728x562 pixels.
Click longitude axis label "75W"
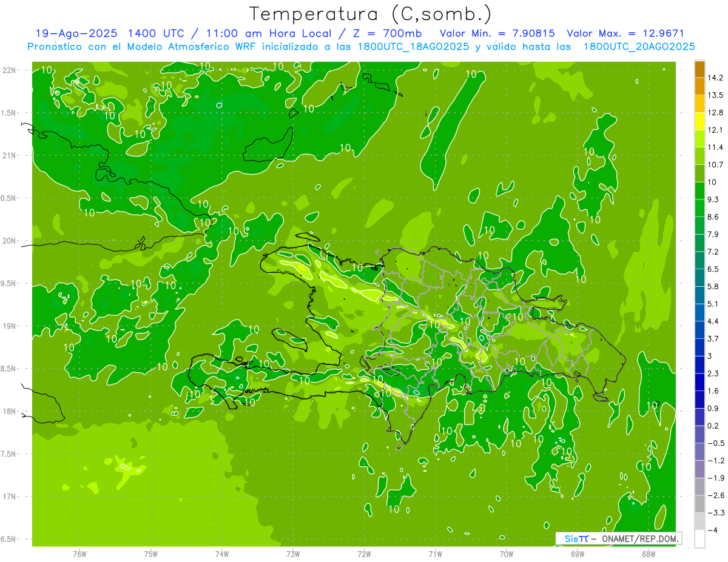click(x=151, y=554)
